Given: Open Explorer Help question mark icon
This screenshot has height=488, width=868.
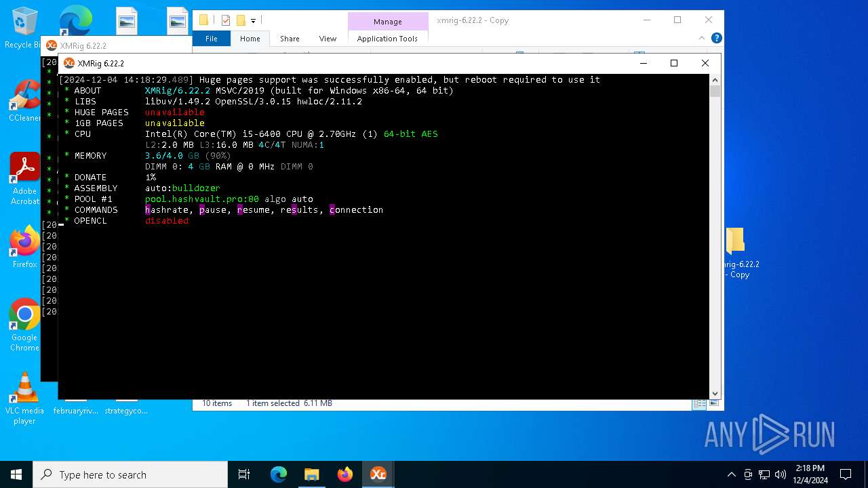Looking at the screenshot, I should pyautogui.click(x=716, y=38).
